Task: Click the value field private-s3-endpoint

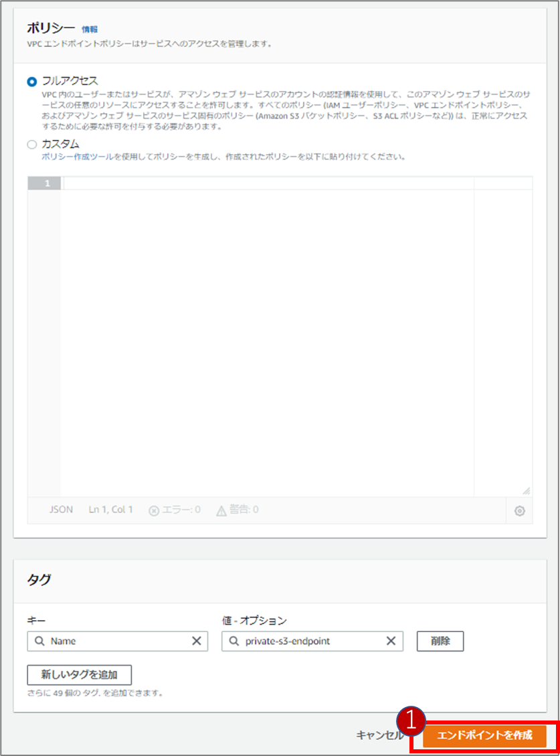Action: coord(312,641)
